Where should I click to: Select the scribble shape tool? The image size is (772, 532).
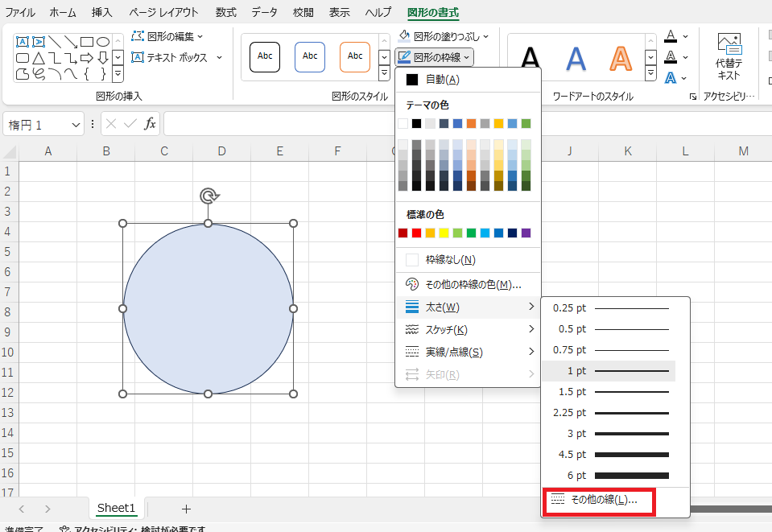tap(39, 74)
